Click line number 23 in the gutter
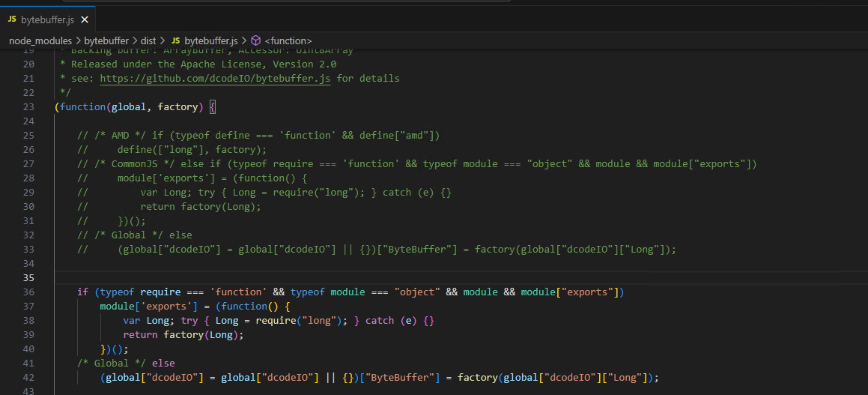This screenshot has width=868, height=395. click(x=28, y=106)
